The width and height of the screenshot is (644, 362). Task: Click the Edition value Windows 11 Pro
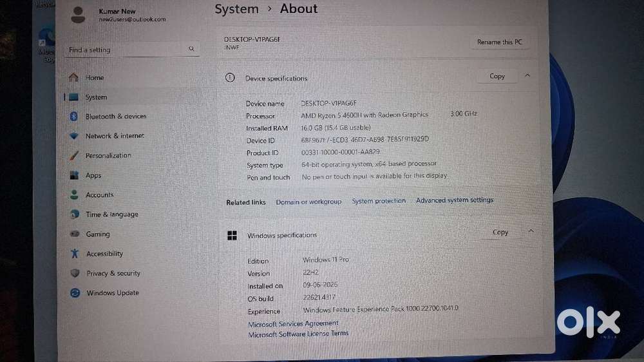(x=326, y=260)
